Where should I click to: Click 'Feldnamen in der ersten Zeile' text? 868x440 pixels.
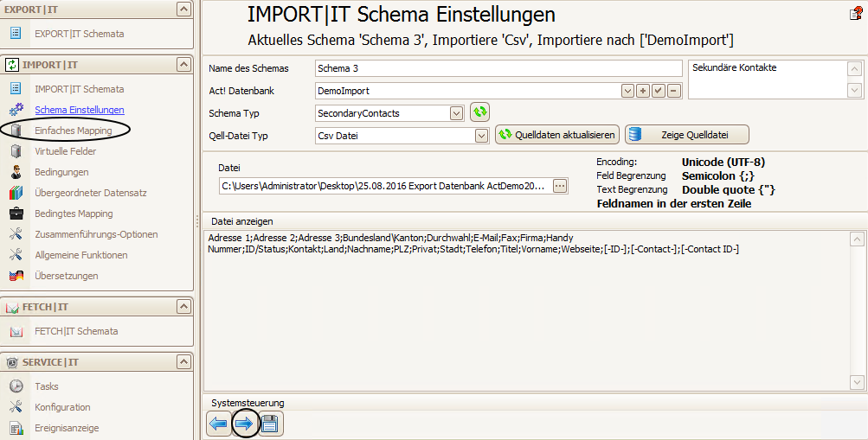(x=673, y=203)
